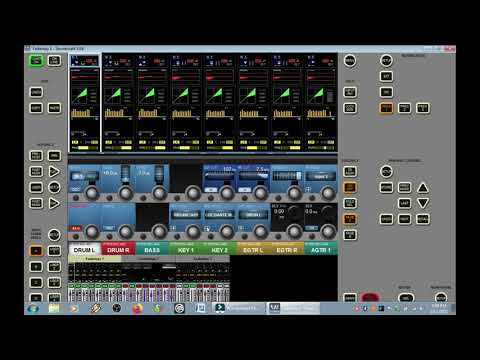
Task: Click the lower-row encoder knob in the DRUM R column
Action: tap(126, 231)
